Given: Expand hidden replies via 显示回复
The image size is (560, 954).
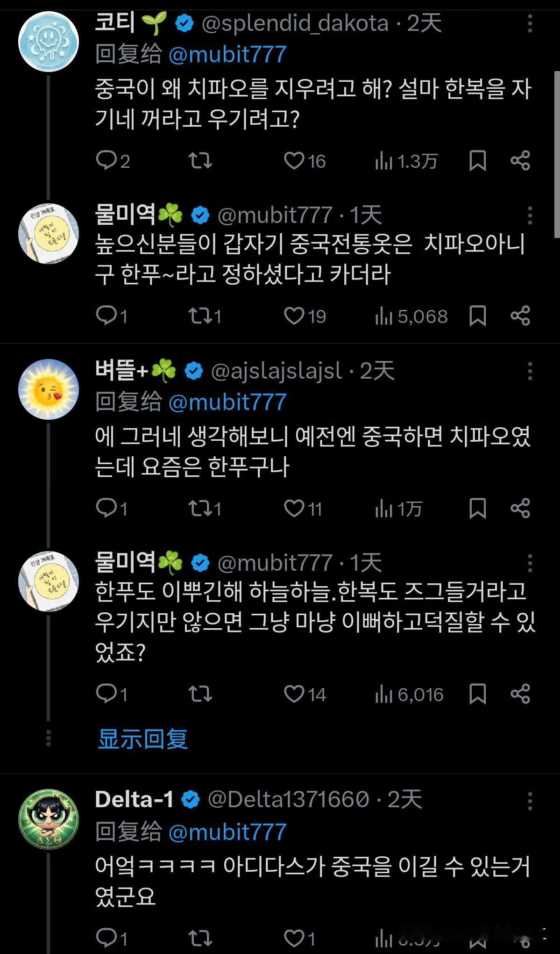Looking at the screenshot, I should point(143,739).
